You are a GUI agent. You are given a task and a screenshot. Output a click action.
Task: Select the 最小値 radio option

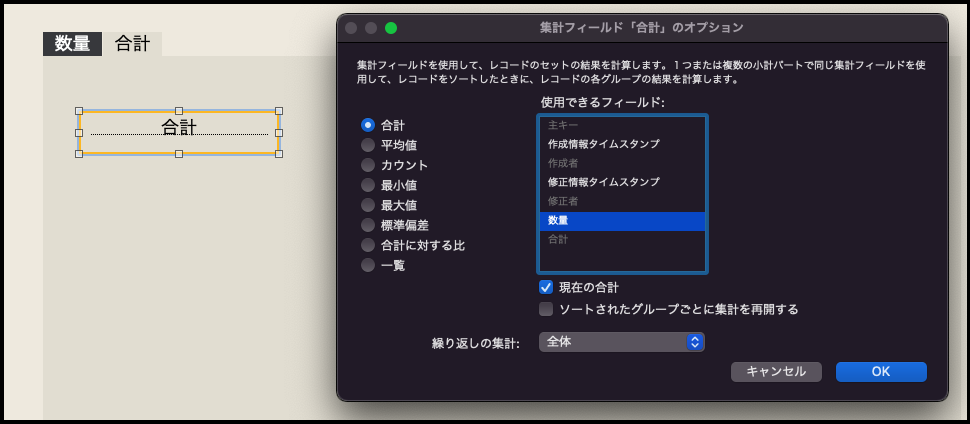[x=368, y=185]
